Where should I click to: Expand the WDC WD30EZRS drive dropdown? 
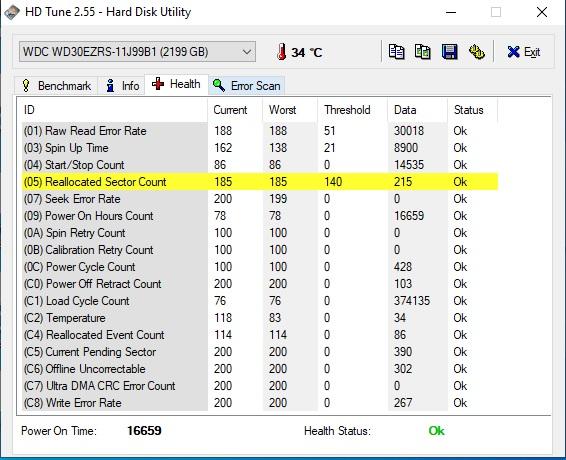(138, 52)
